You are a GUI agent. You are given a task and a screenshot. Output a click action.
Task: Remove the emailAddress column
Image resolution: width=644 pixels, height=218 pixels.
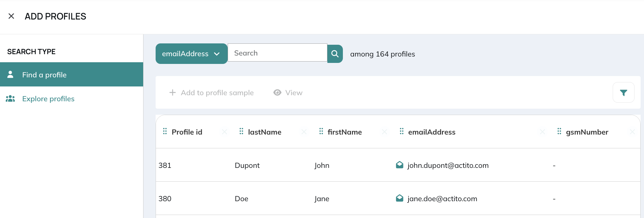pos(542,132)
